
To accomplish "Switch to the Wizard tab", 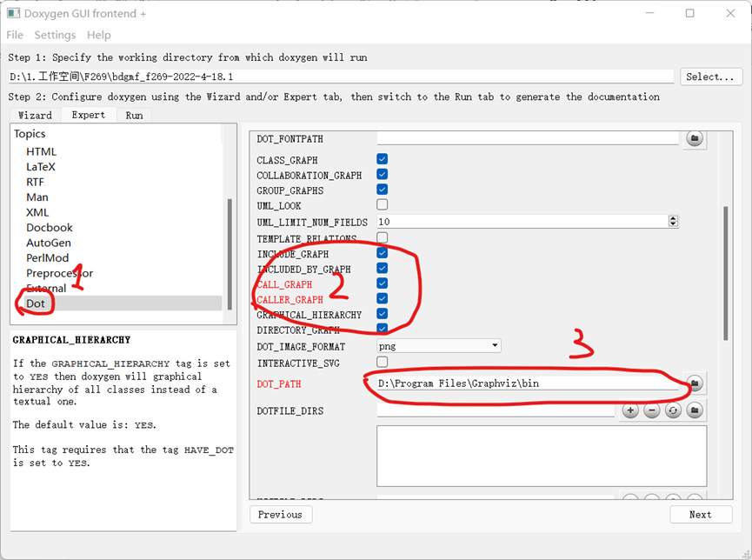I will (35, 115).
